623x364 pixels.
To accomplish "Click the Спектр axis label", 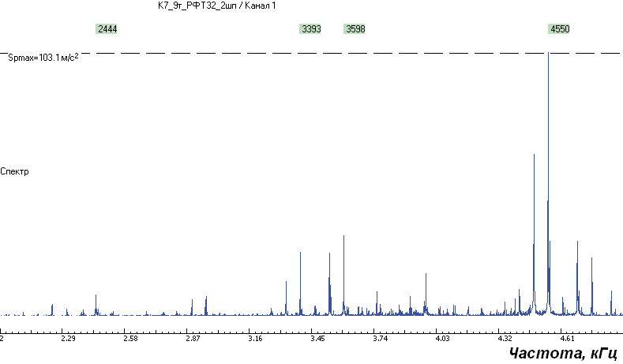I will click(14, 171).
